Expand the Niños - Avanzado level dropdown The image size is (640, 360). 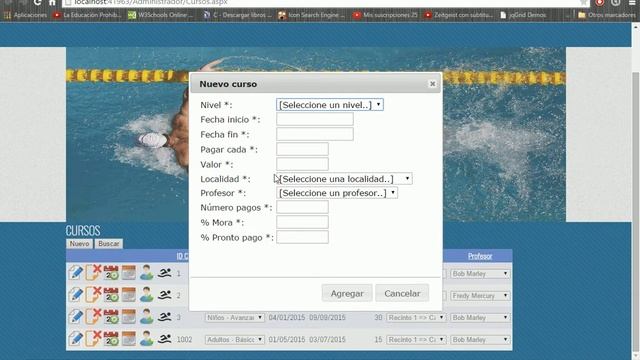[235, 318]
